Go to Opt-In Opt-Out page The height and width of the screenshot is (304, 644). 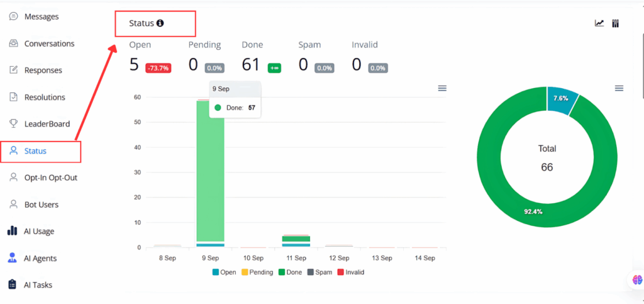coord(50,177)
